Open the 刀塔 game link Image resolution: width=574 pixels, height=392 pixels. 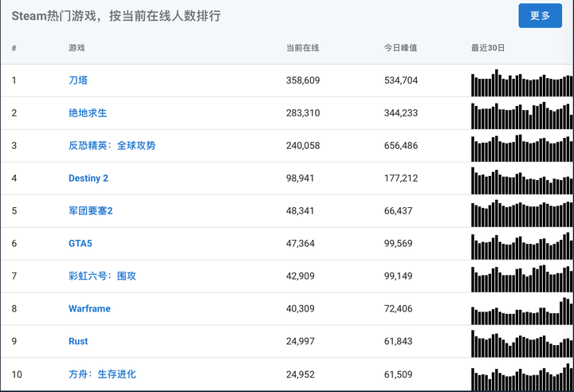coord(77,80)
